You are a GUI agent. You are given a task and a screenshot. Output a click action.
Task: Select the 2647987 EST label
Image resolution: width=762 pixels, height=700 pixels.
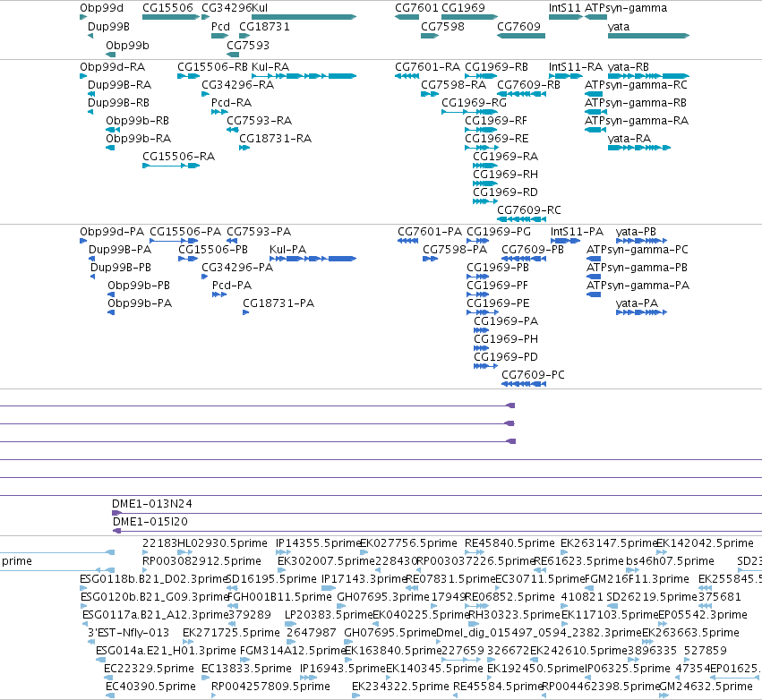(311, 633)
